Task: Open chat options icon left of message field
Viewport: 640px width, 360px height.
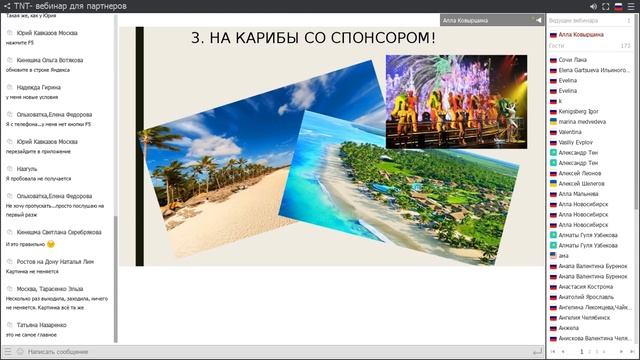Action: 8,351
